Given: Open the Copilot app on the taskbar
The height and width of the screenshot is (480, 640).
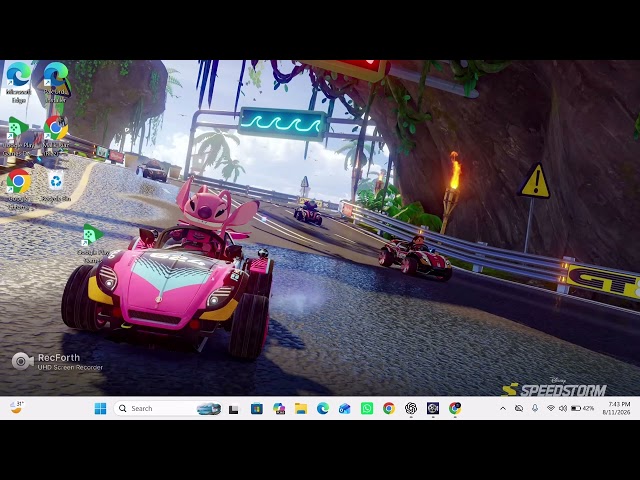Looking at the screenshot, I should 279,408.
